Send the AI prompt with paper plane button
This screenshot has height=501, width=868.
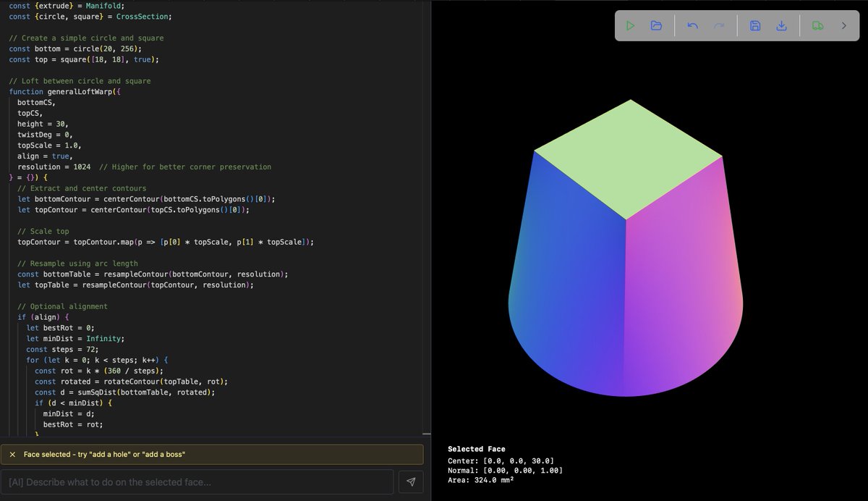(x=411, y=482)
